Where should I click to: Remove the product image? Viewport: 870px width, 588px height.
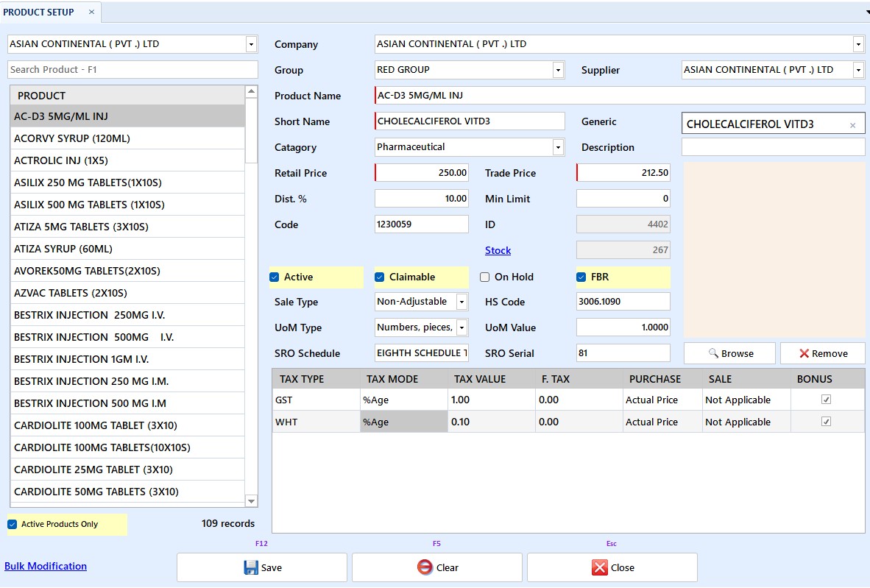coord(823,353)
